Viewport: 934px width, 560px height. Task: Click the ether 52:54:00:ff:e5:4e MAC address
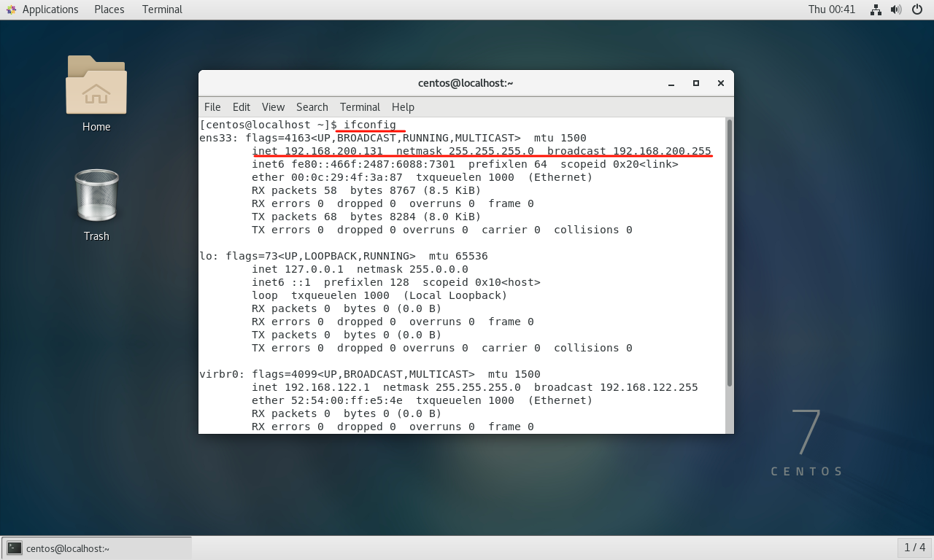327,400
